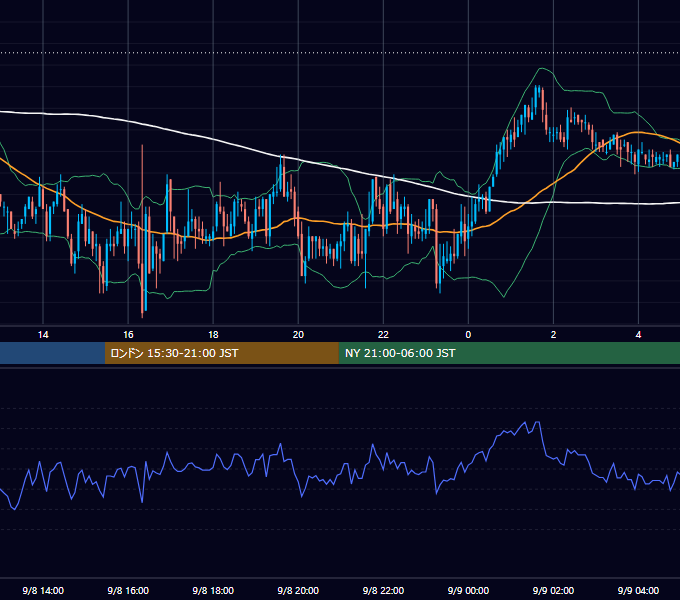
Task: Click the 9/8 18:00 date label
Action: 213,590
